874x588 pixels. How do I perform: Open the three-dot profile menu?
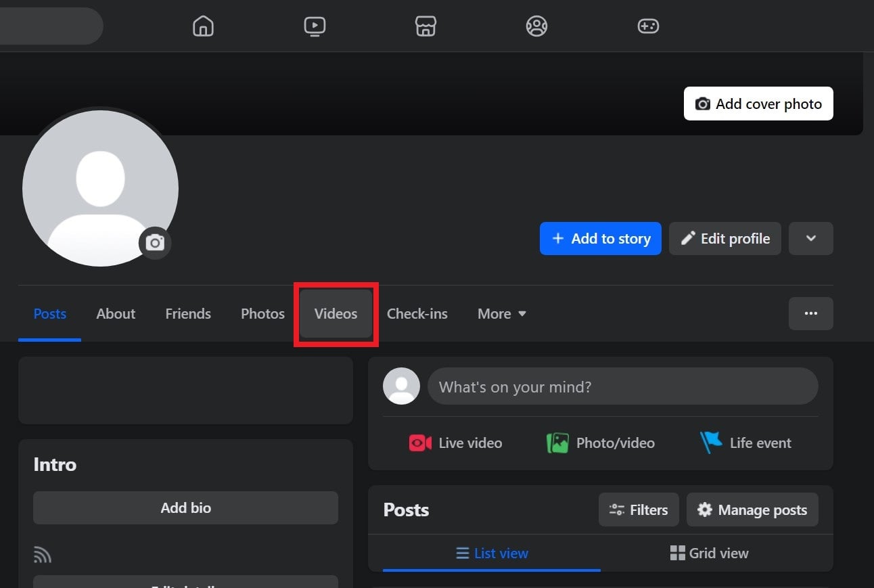click(x=810, y=313)
